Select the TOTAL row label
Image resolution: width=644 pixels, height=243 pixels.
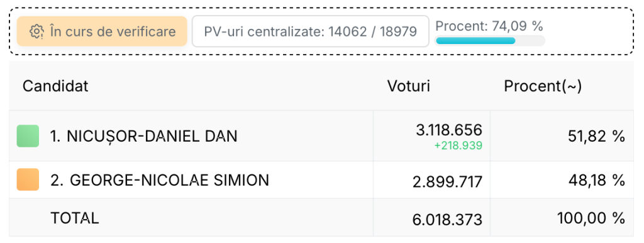pos(75,218)
